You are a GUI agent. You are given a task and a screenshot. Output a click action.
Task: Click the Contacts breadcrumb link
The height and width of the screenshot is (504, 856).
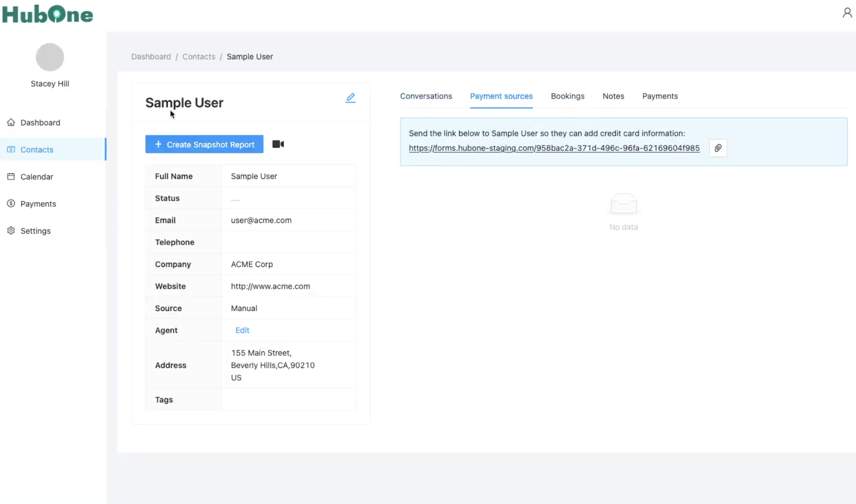click(199, 57)
